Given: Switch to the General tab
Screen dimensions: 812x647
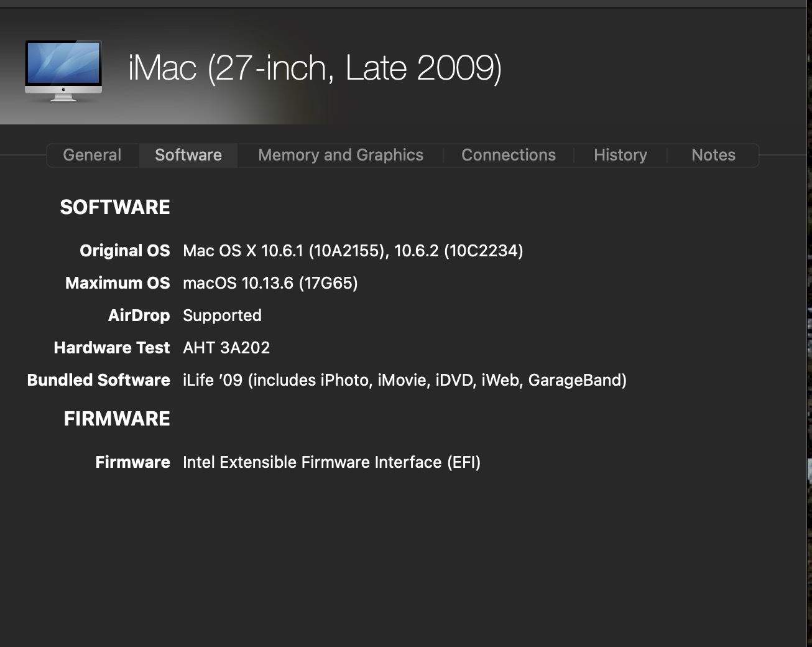Looking at the screenshot, I should tap(92, 155).
